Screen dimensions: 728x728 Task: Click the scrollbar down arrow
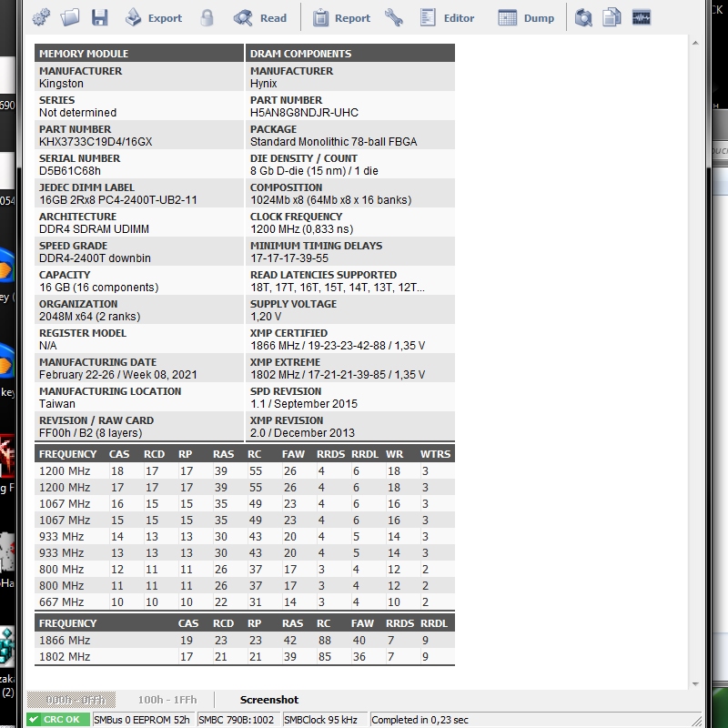point(695,683)
